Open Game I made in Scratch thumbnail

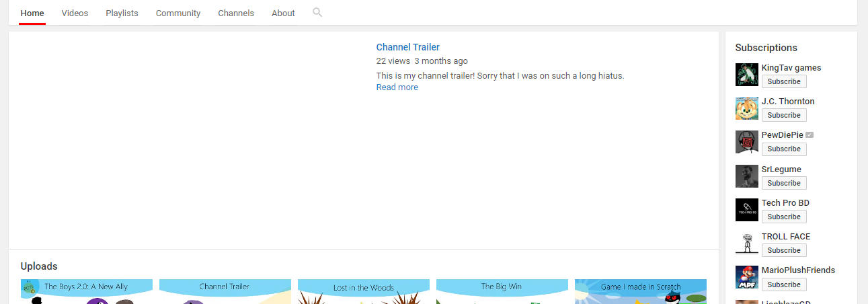tap(641, 291)
